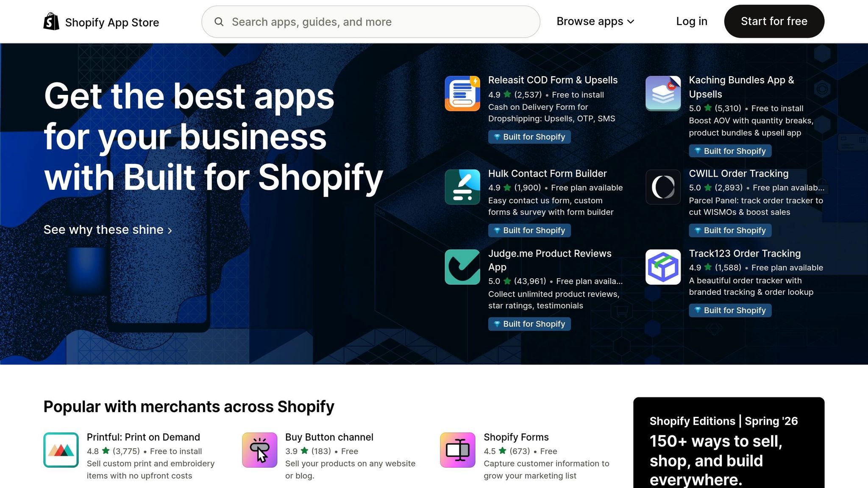The width and height of the screenshot is (868, 488).
Task: Open the Shopify Forms title
Action: 516,437
